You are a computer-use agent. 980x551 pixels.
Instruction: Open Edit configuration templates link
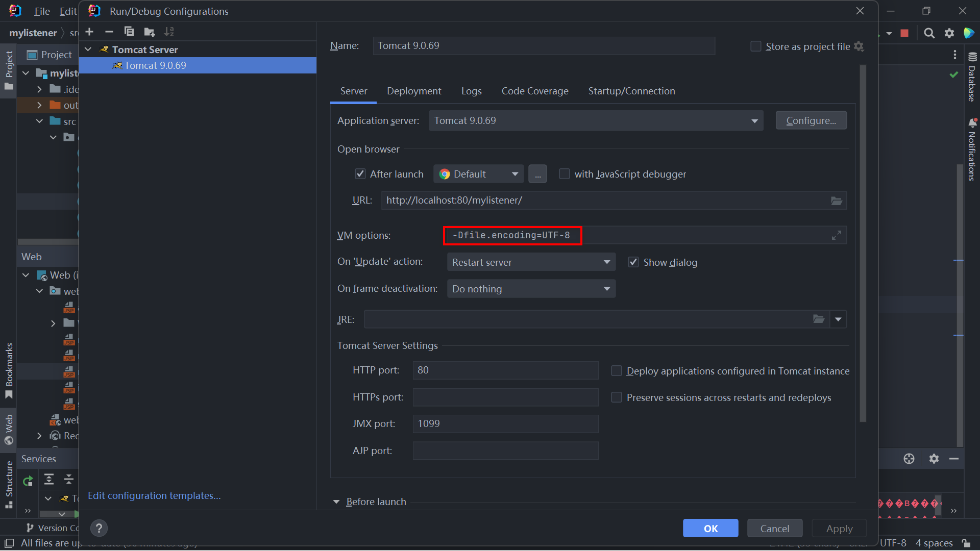pyautogui.click(x=154, y=495)
